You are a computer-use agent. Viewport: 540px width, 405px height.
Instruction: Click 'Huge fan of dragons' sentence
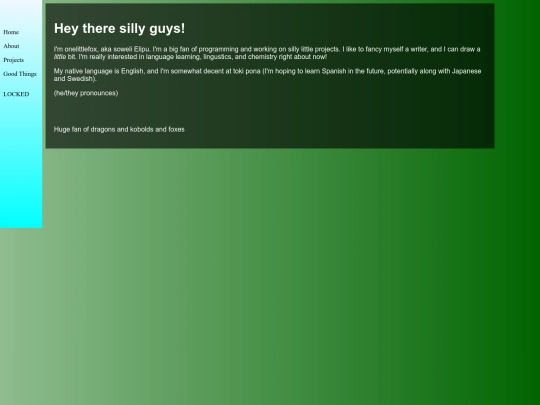[x=119, y=129]
